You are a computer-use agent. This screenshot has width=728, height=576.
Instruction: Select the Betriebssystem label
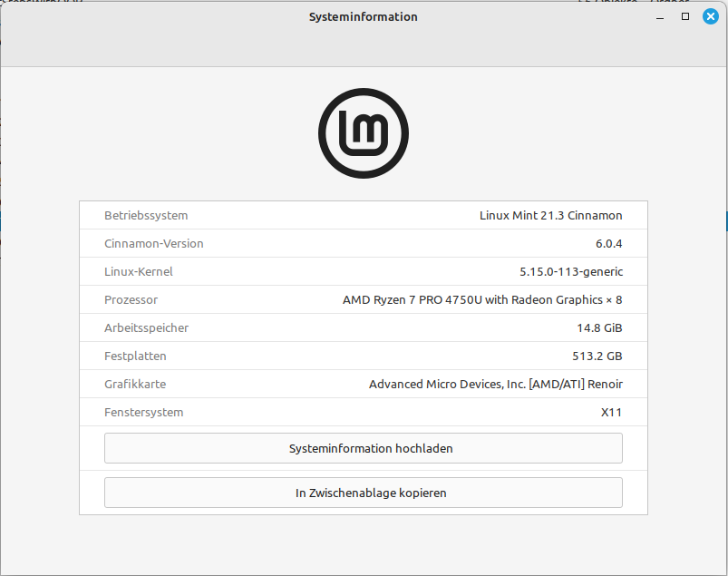[146, 216]
